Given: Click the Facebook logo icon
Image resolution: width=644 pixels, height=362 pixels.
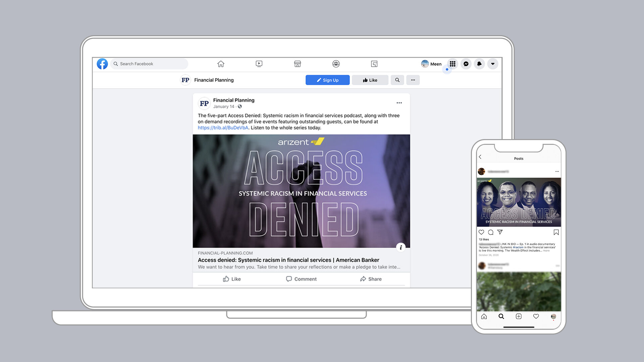Looking at the screenshot, I should (x=102, y=64).
